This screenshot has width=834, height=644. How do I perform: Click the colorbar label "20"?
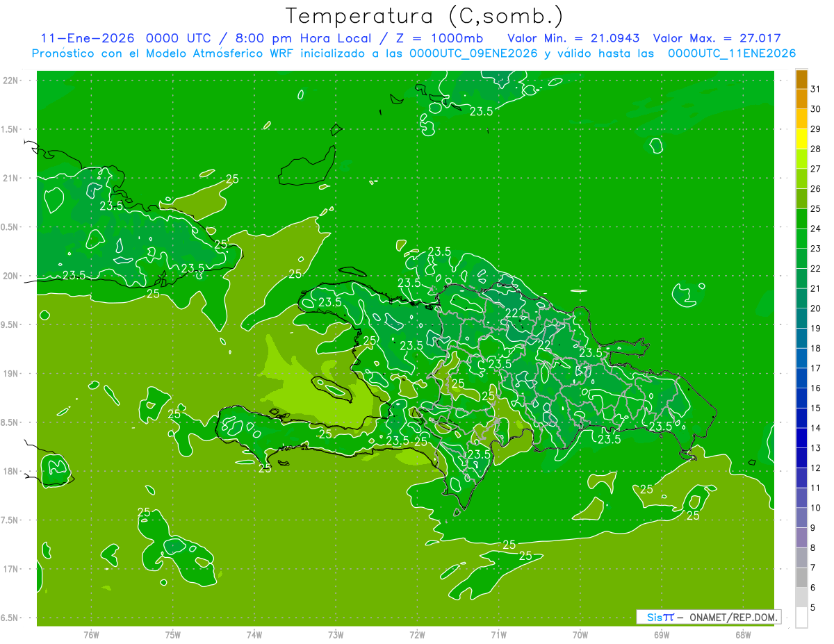pos(815,308)
